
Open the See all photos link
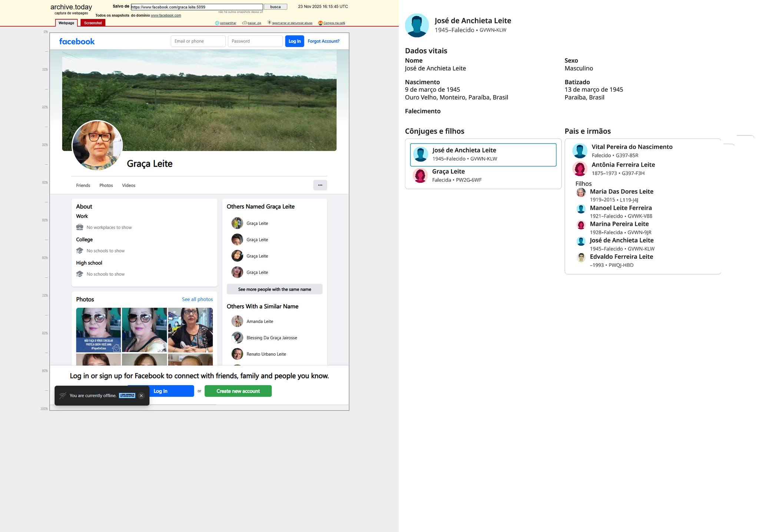(197, 299)
